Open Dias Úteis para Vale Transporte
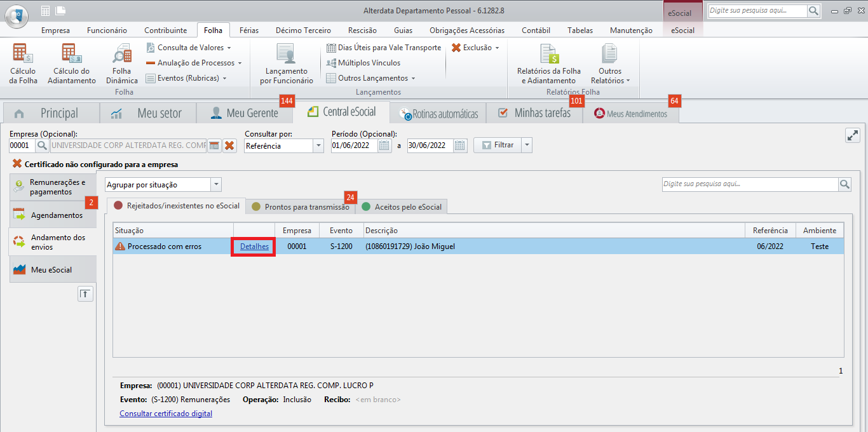 click(x=384, y=48)
